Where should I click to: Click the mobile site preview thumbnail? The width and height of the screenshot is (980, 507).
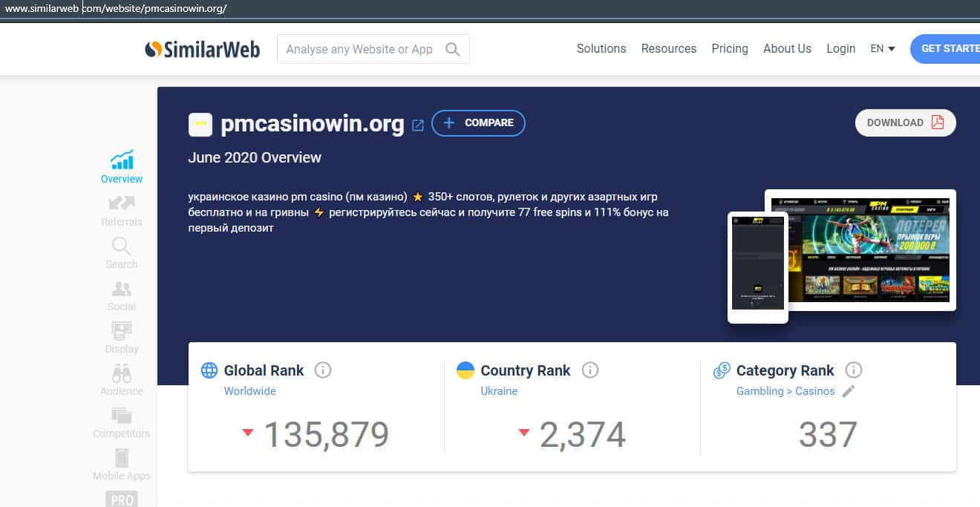758,267
